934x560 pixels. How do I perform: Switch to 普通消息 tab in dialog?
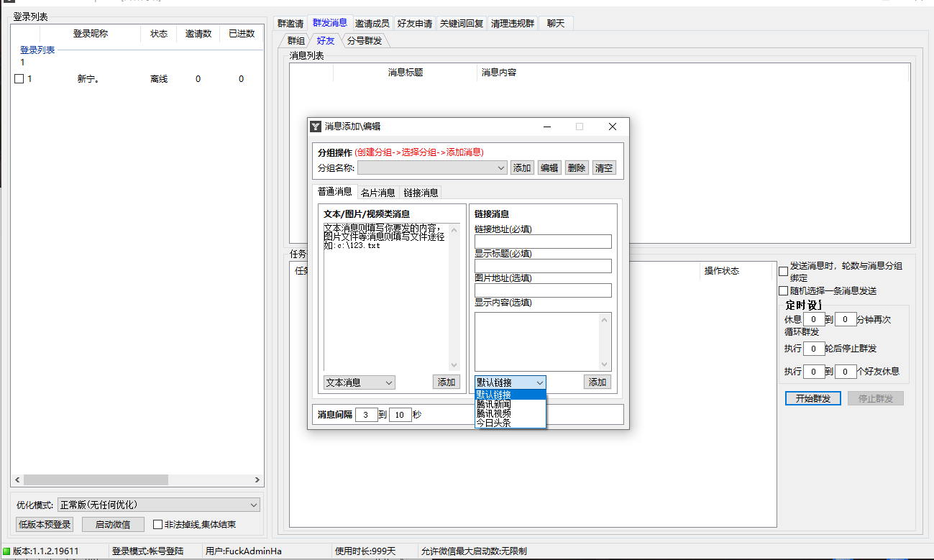pyautogui.click(x=335, y=191)
